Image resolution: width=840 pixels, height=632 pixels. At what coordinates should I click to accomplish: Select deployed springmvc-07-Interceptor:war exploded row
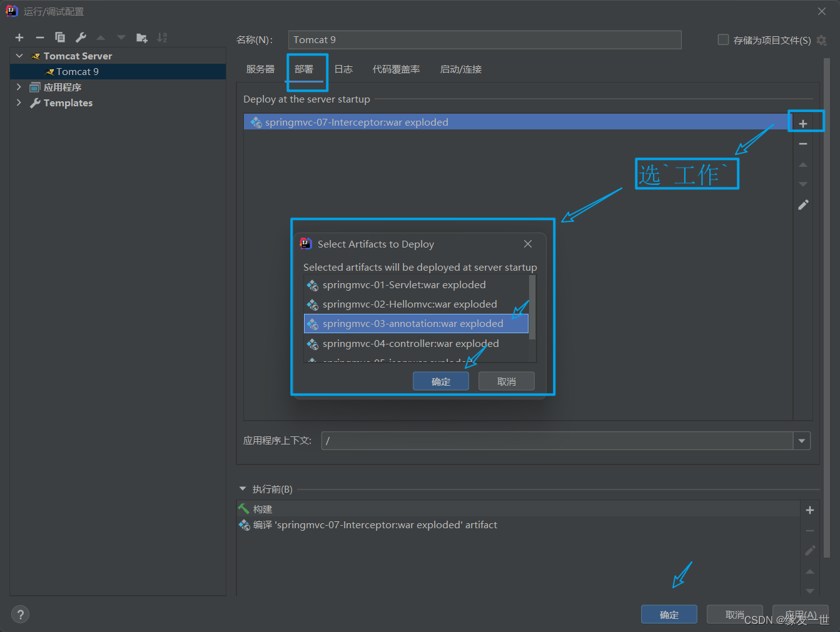pyautogui.click(x=518, y=122)
